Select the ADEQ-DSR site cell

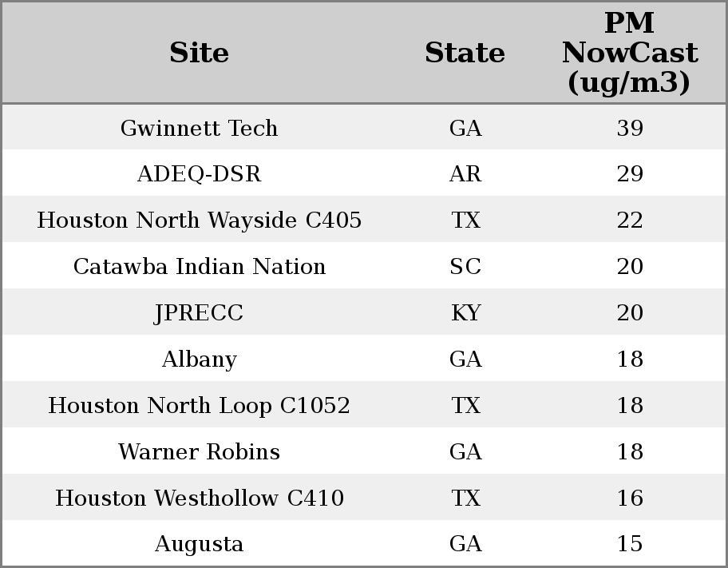point(199,174)
